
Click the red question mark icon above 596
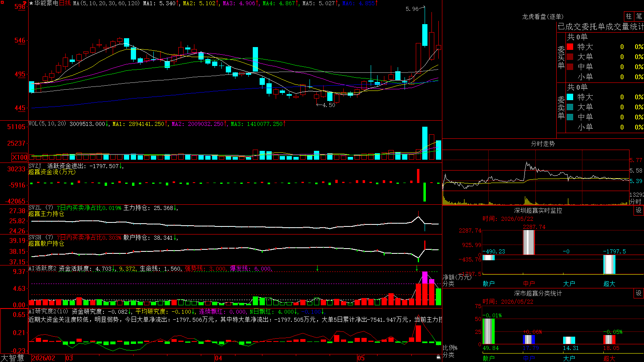point(25,3)
